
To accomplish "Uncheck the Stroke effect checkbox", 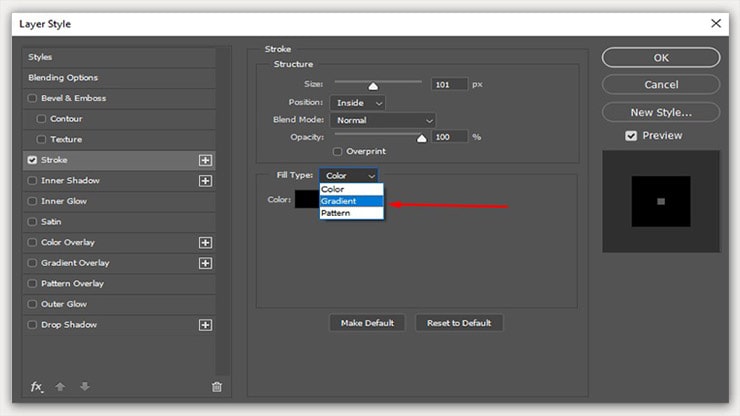I will [x=32, y=160].
